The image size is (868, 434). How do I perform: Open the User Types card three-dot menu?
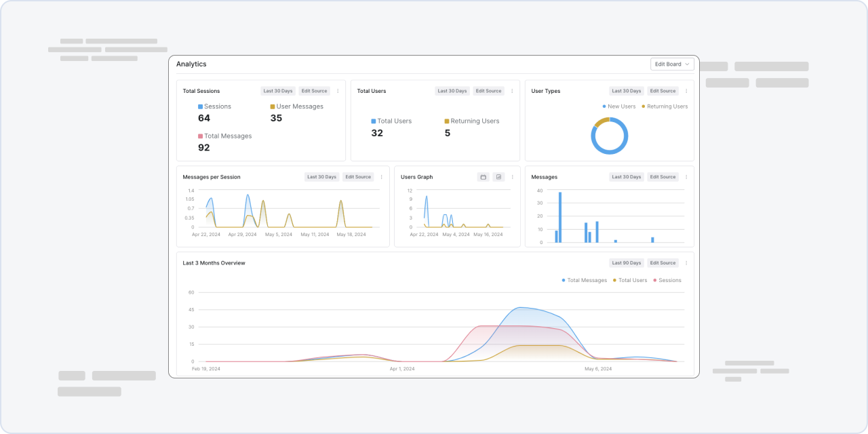click(686, 91)
